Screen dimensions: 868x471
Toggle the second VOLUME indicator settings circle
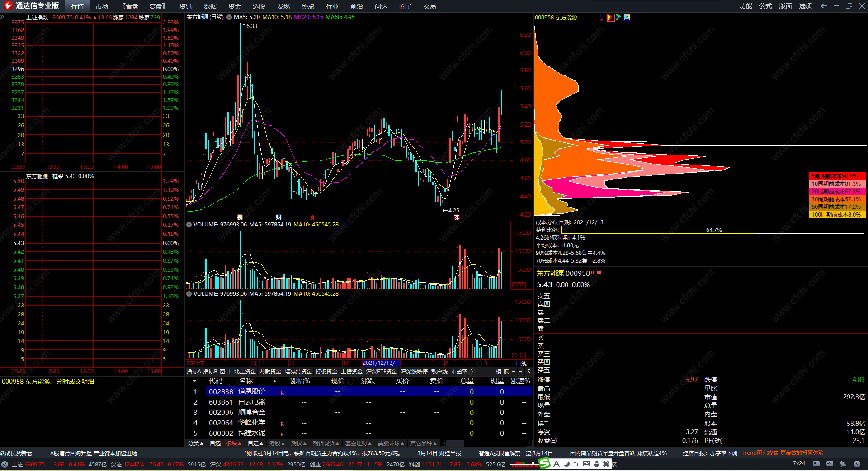pyautogui.click(x=189, y=294)
